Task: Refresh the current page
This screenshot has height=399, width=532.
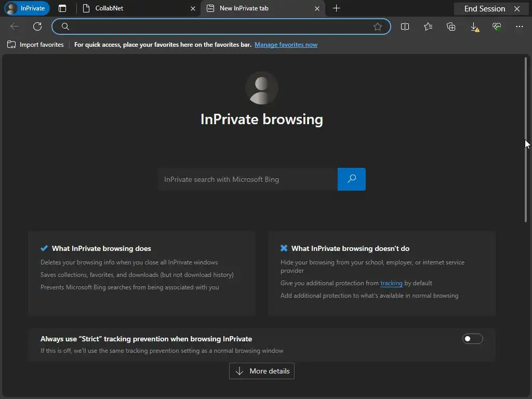Action: click(37, 26)
